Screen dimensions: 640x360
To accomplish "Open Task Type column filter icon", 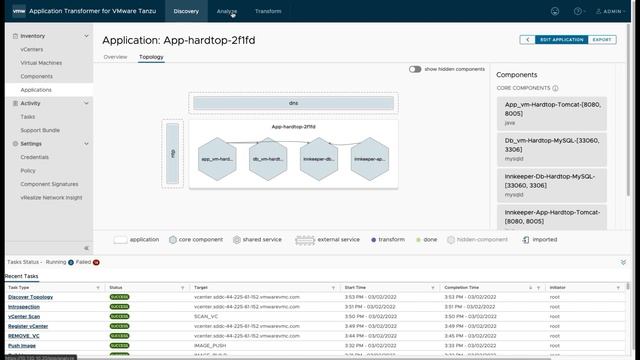I will (x=98, y=288).
